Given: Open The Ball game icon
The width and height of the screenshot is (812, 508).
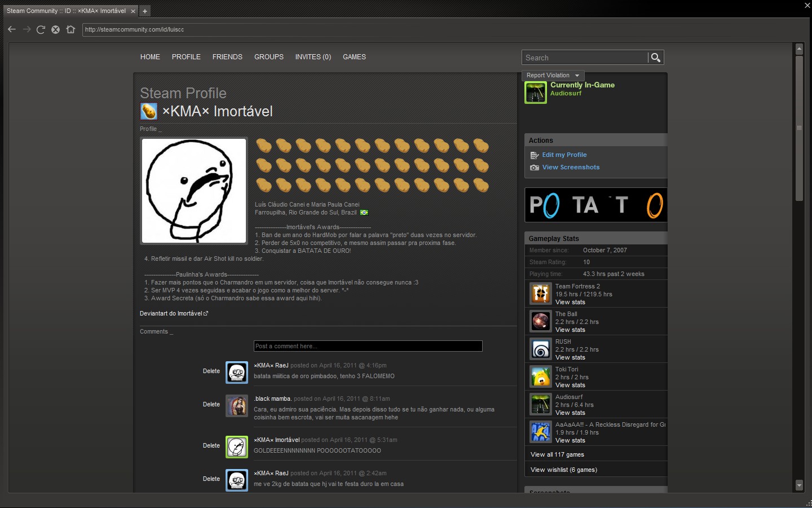Looking at the screenshot, I should tap(540, 321).
